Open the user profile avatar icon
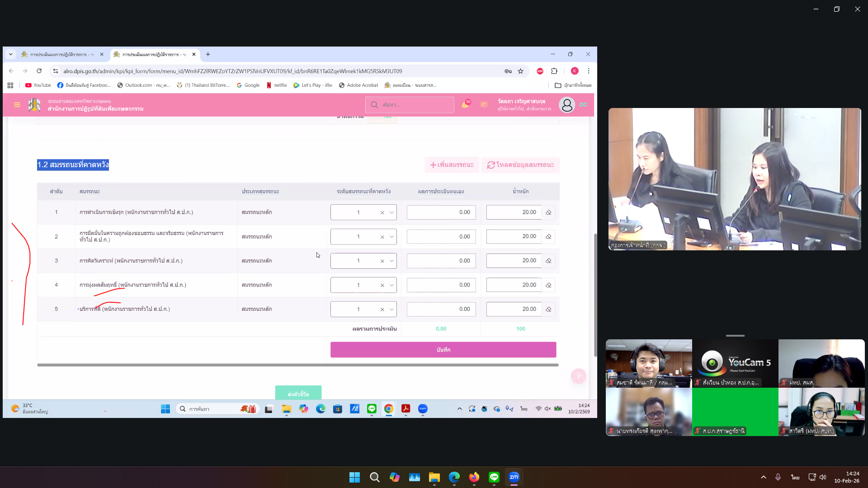Viewport: 868px width, 488px height. click(566, 105)
